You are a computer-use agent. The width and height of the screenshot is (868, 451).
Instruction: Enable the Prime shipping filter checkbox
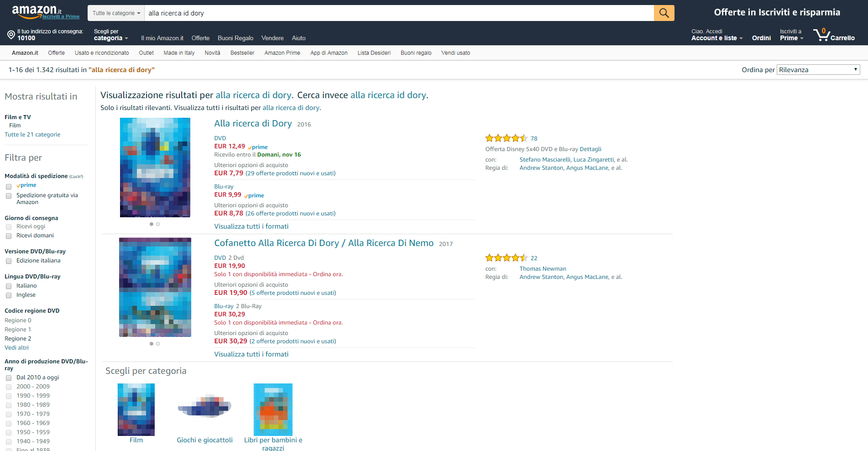tap(9, 186)
